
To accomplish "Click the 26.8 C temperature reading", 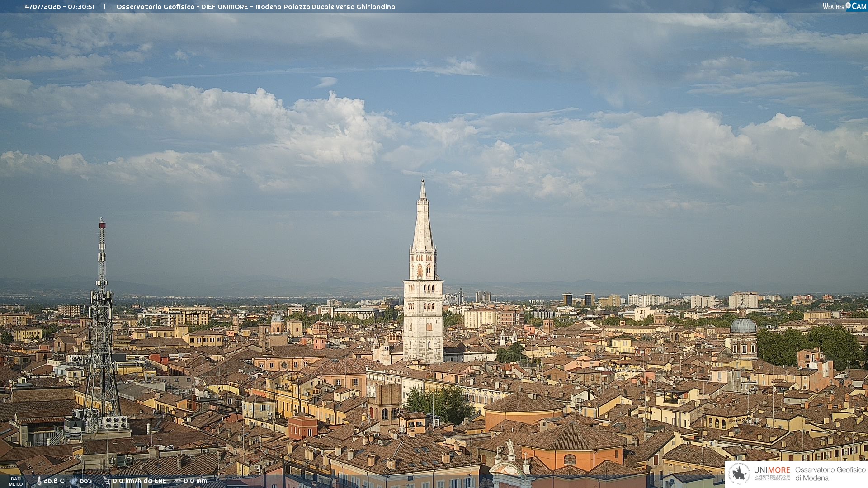I will (x=54, y=481).
